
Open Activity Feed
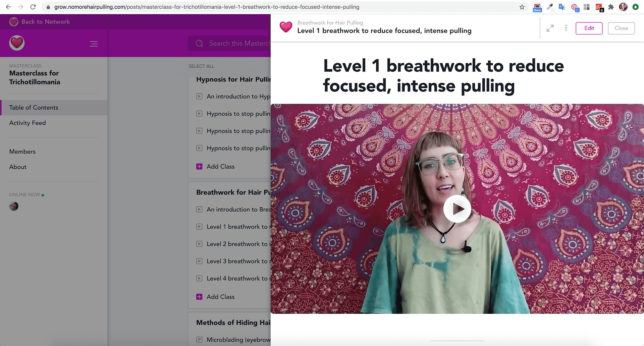(28, 123)
